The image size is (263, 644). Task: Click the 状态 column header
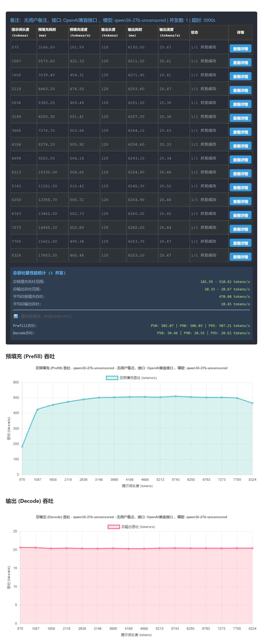[x=209, y=33]
